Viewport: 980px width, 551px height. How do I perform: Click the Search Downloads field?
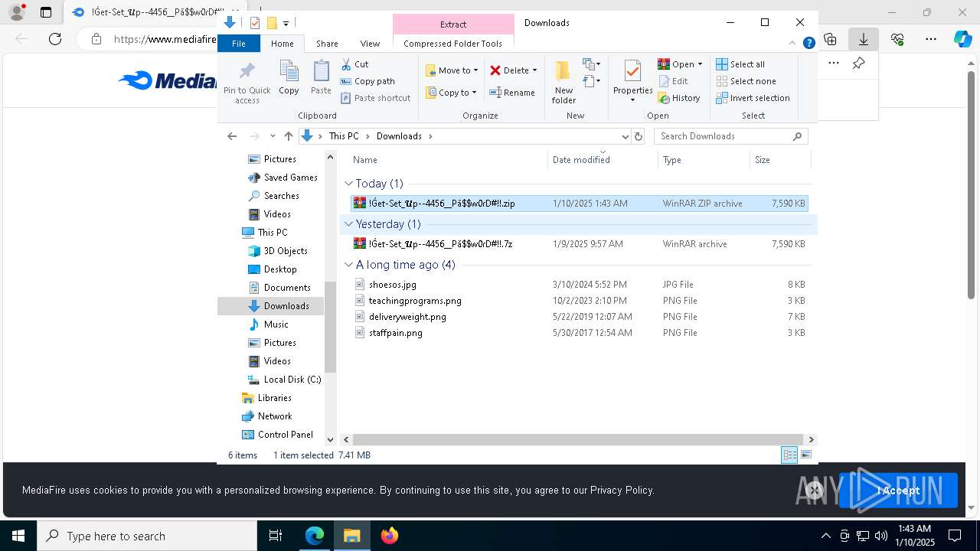click(x=730, y=136)
